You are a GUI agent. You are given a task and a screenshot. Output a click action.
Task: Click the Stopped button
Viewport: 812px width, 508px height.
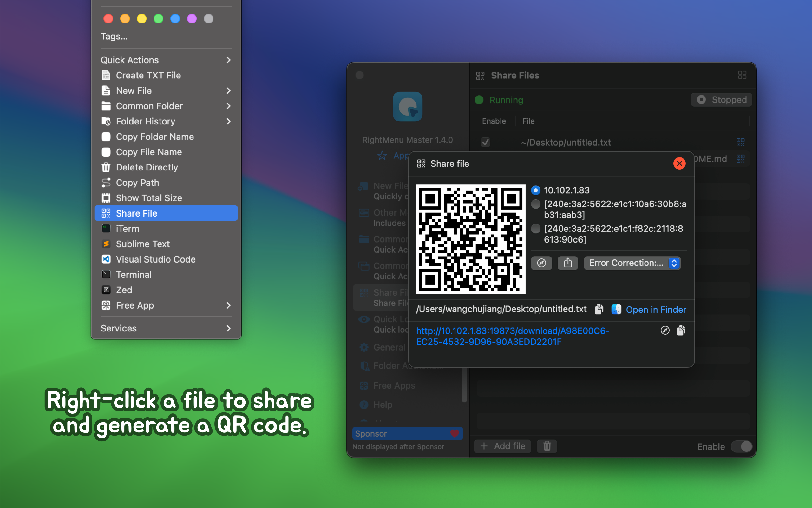(x=721, y=100)
